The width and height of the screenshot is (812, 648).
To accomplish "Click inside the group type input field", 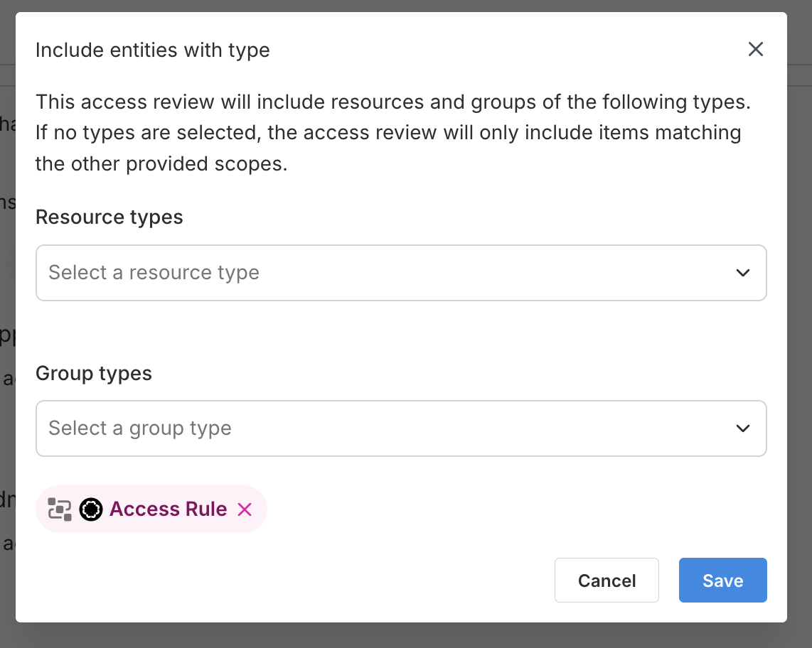I will [x=284, y=428].
